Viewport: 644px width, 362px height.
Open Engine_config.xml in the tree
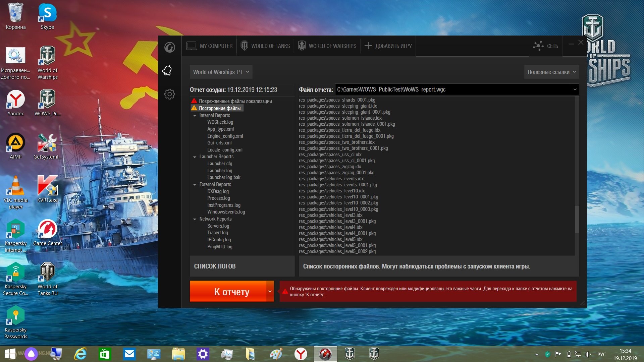click(x=225, y=136)
